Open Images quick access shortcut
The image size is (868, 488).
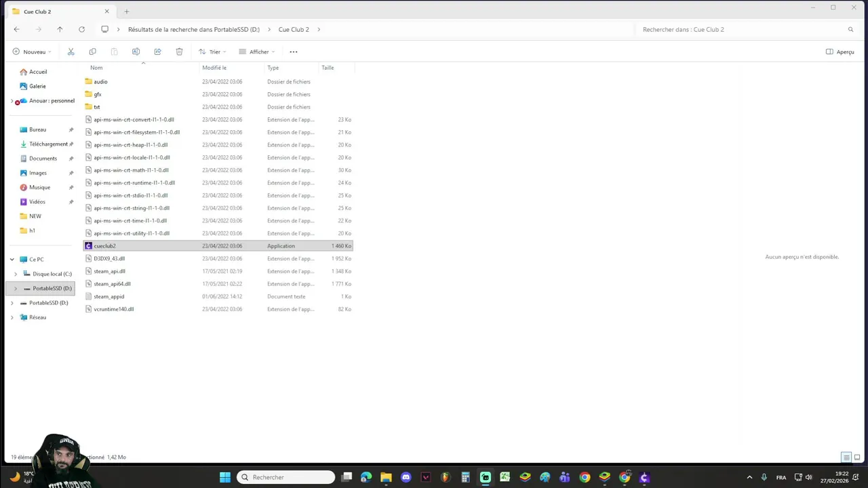click(37, 173)
